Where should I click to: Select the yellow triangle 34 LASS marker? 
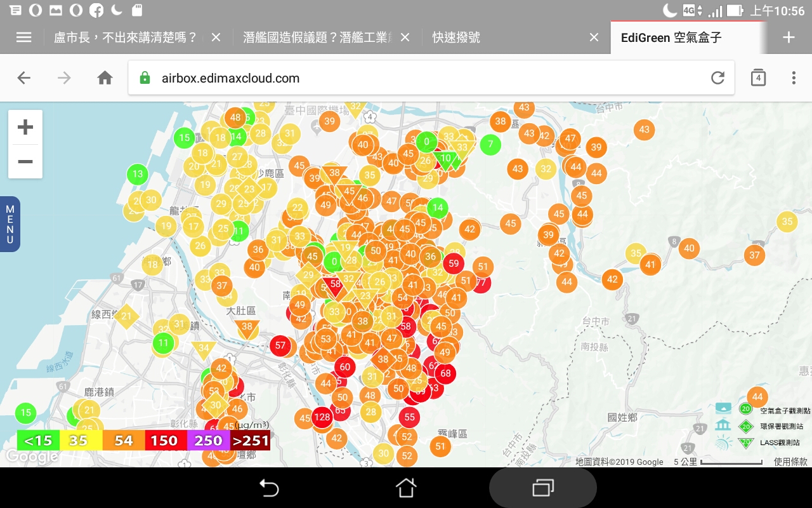(x=204, y=349)
